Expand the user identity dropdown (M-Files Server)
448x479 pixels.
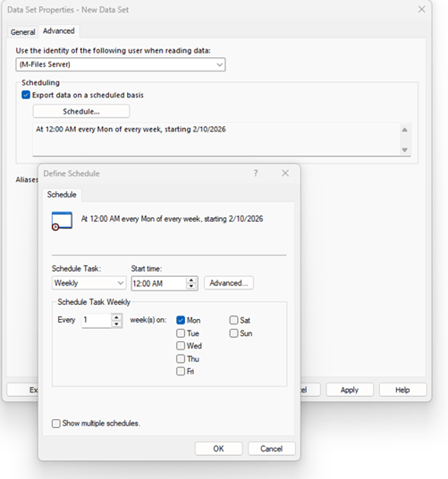point(121,64)
